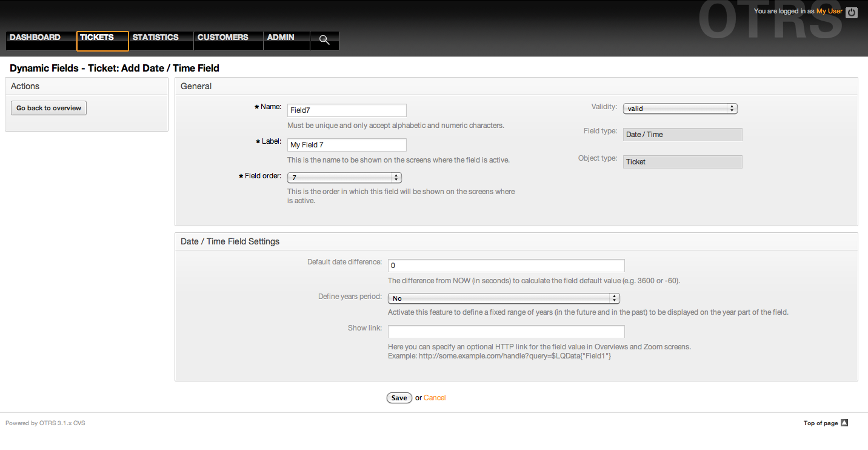The height and width of the screenshot is (450, 868).
Task: Click the Cancel link
Action: (435, 398)
